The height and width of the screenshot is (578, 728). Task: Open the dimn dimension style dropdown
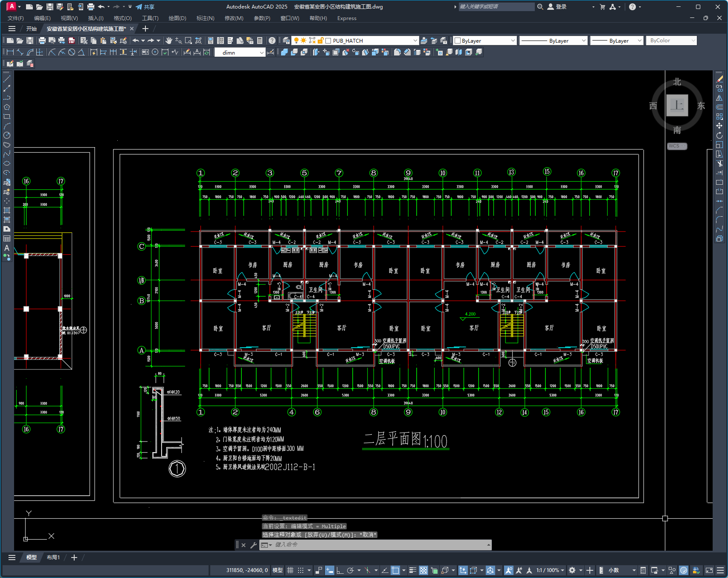coord(261,52)
